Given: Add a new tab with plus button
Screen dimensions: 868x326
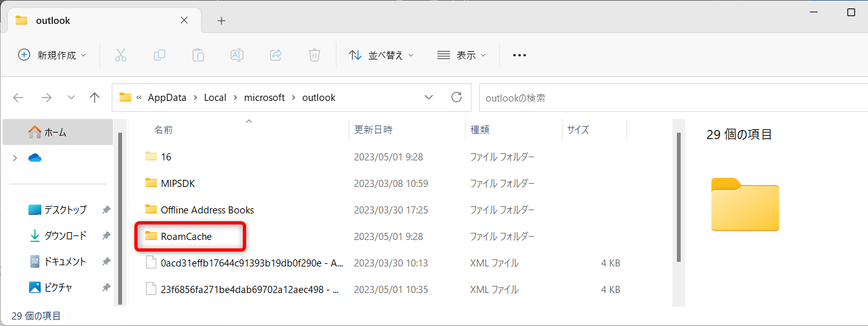Looking at the screenshot, I should click(x=222, y=21).
